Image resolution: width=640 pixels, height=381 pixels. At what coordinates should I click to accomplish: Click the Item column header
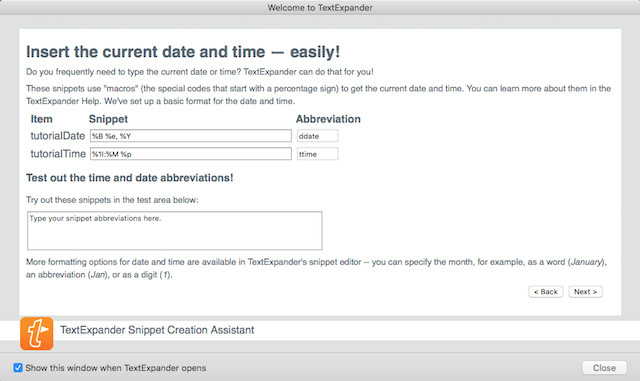click(x=41, y=119)
